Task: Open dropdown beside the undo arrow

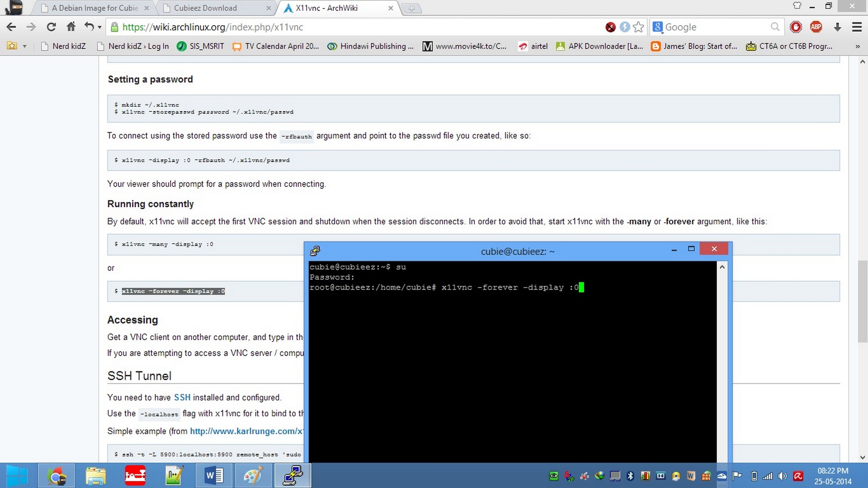Action: 100,27
